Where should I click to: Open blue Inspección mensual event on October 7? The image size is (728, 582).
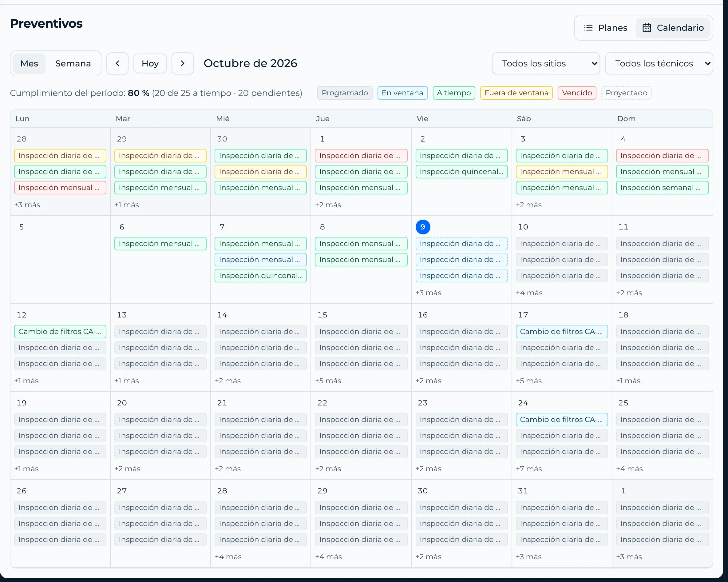(x=260, y=259)
